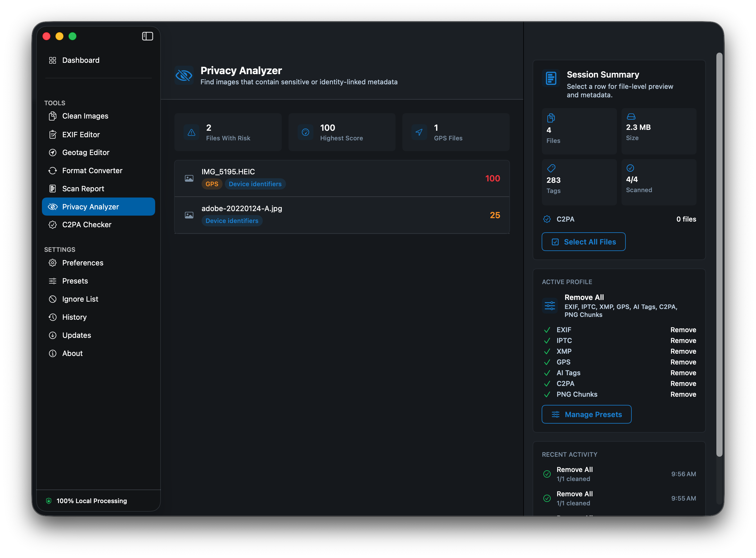Open C2PA Checker in sidebar
The width and height of the screenshot is (756, 558).
point(98,225)
